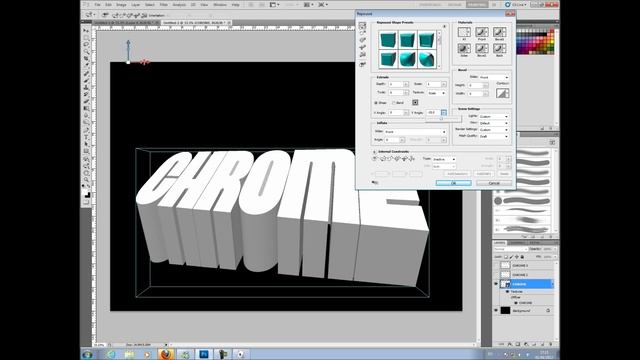Click the return to initial mesh position icon
Image resolution: width=640 pixels, height=360 pixels.
(362, 64)
